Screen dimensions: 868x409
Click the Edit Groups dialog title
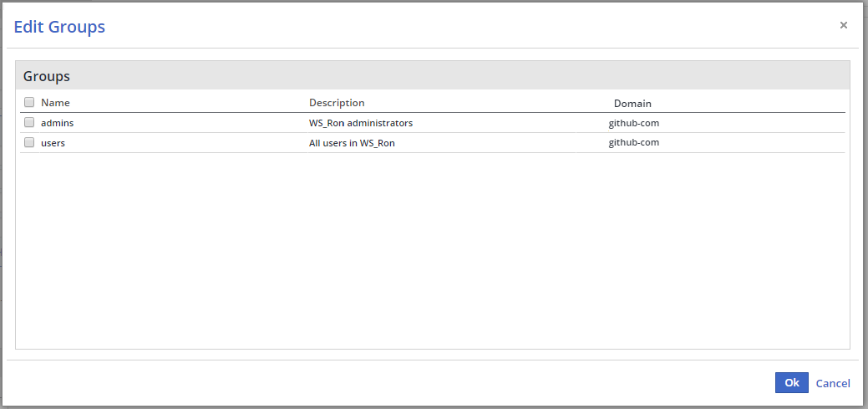click(59, 27)
